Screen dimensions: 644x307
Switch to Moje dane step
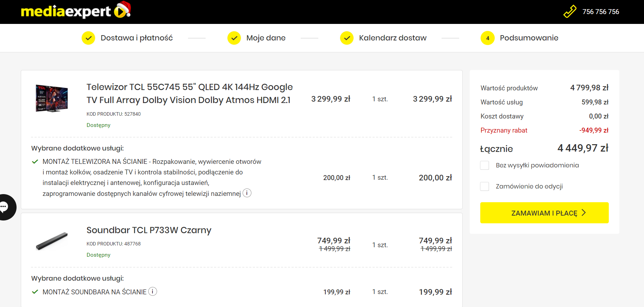click(266, 38)
